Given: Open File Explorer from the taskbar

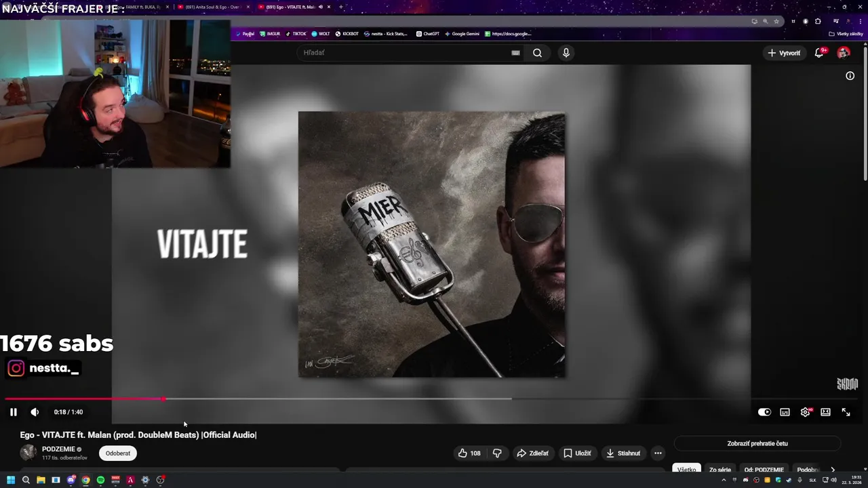Looking at the screenshot, I should 41,480.
